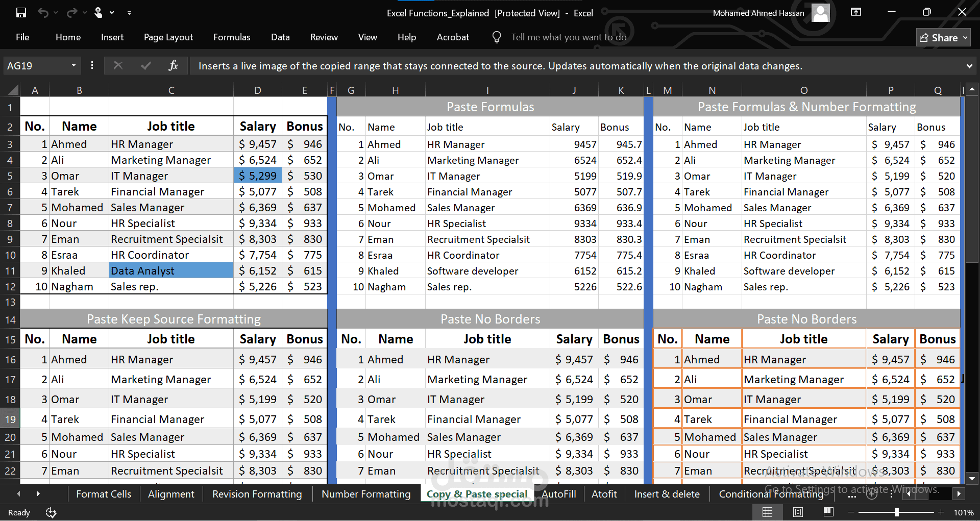Click the accessibility checker status bar icon

[51, 512]
